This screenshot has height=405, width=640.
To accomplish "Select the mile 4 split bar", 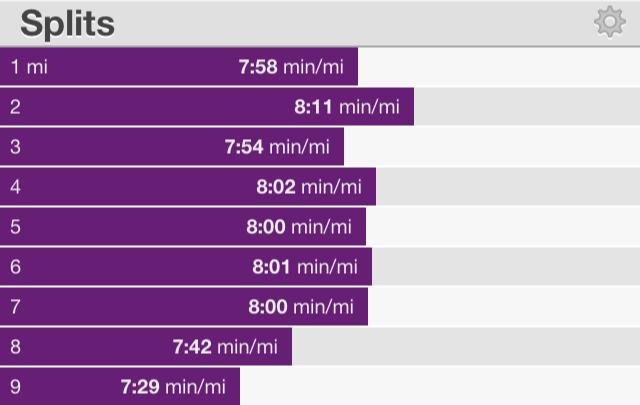I will point(188,187).
